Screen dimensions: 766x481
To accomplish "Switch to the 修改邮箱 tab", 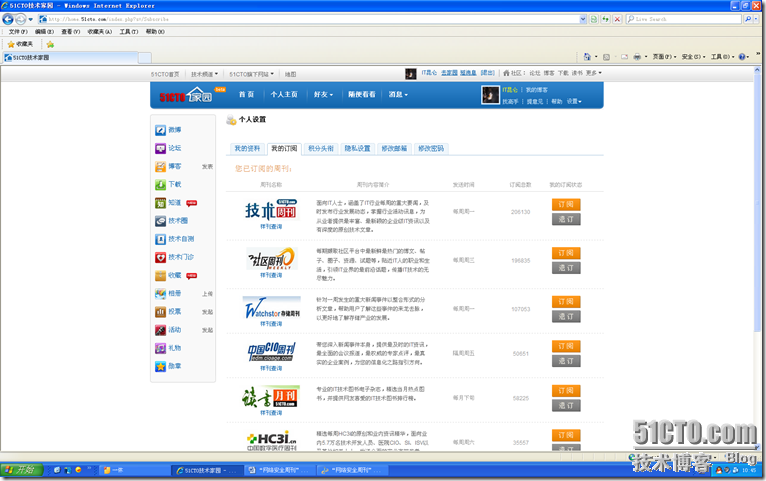I will tap(394, 148).
